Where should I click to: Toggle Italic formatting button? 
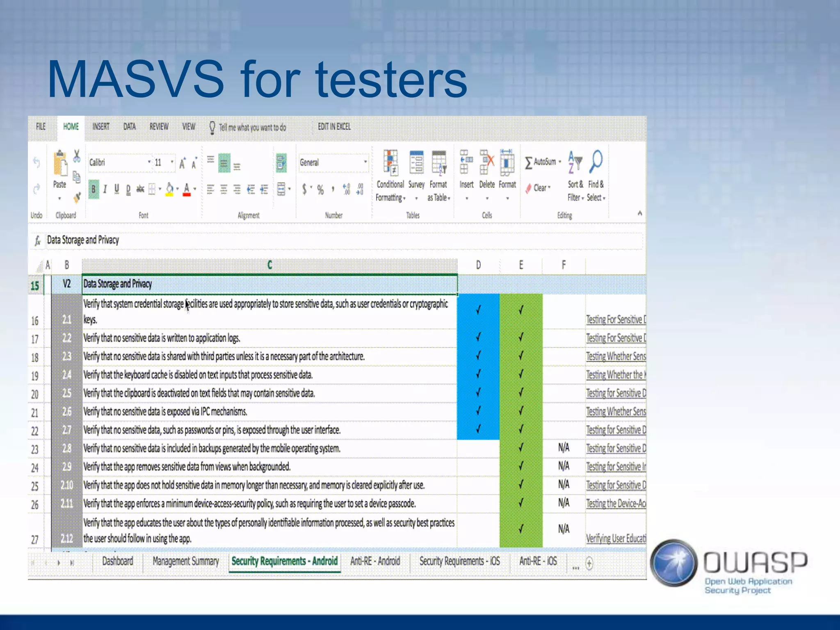point(105,189)
